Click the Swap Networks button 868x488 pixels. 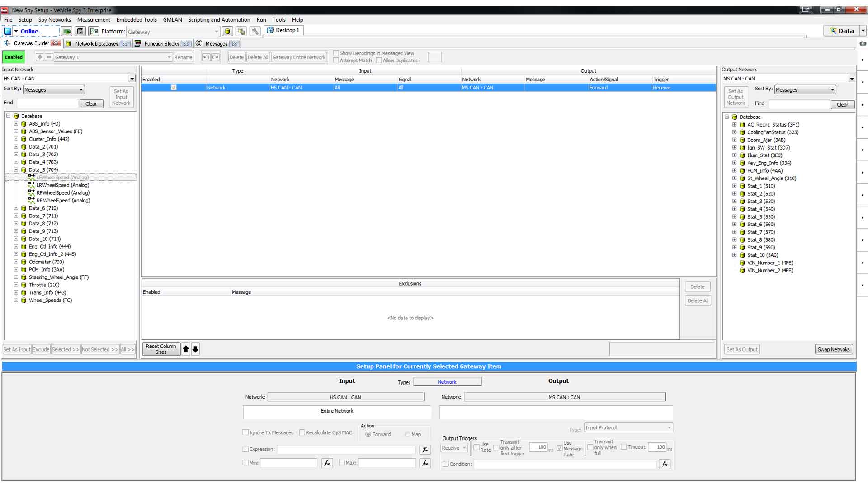tap(833, 349)
